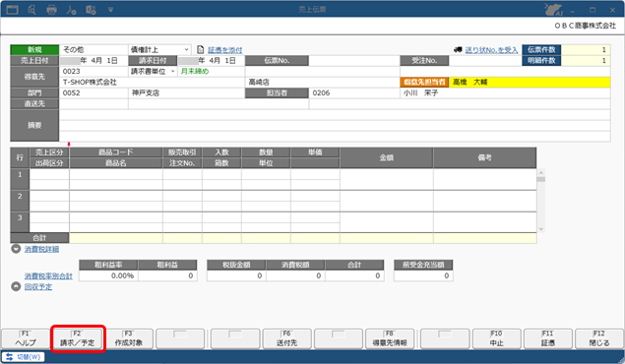
Task: Select the 請求日付 date field
Action: 211,61
